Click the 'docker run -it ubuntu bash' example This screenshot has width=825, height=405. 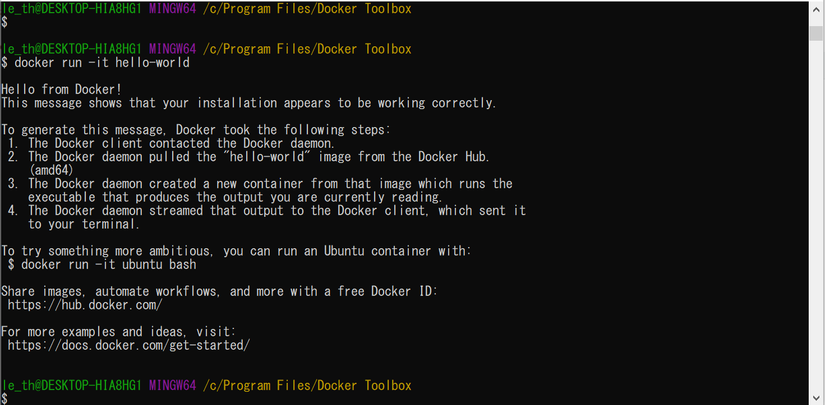[106, 264]
